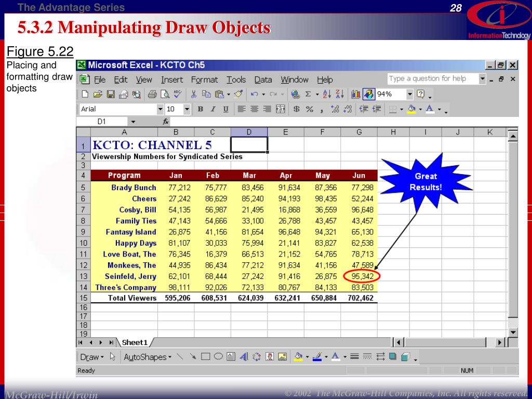This screenshot has width=532, height=399.
Task: Click the Increase Indent icon
Action: point(377,109)
